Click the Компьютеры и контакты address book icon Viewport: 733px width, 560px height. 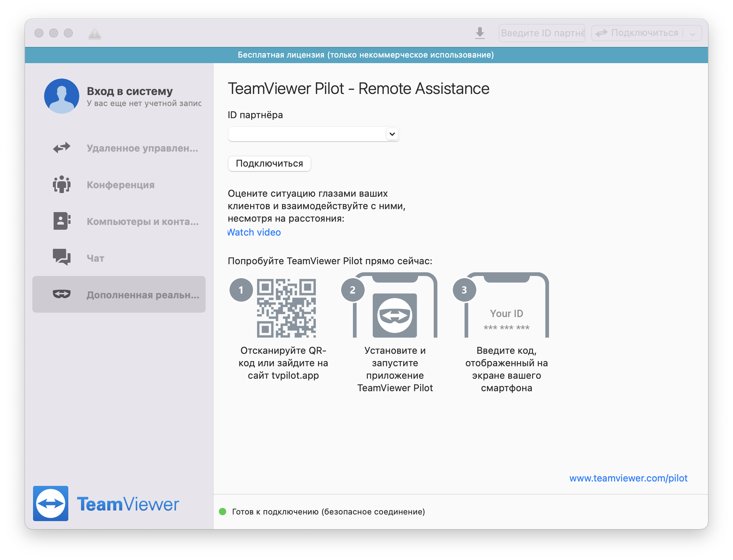pyautogui.click(x=62, y=221)
